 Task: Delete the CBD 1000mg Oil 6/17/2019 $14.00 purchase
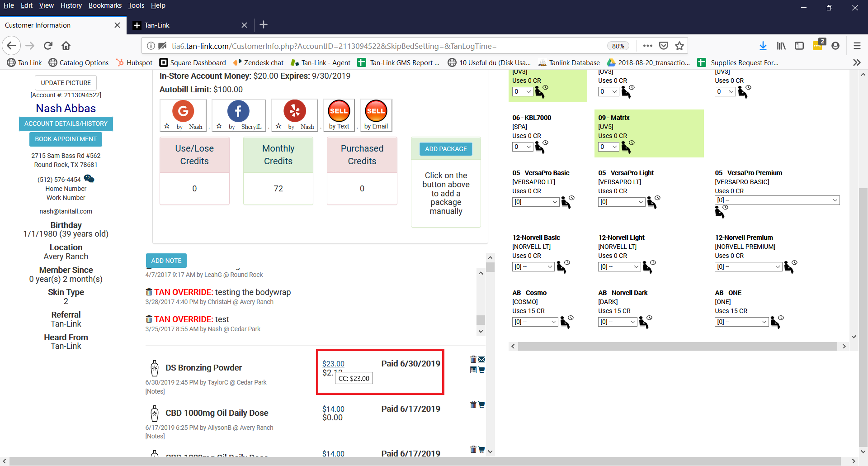(473, 404)
